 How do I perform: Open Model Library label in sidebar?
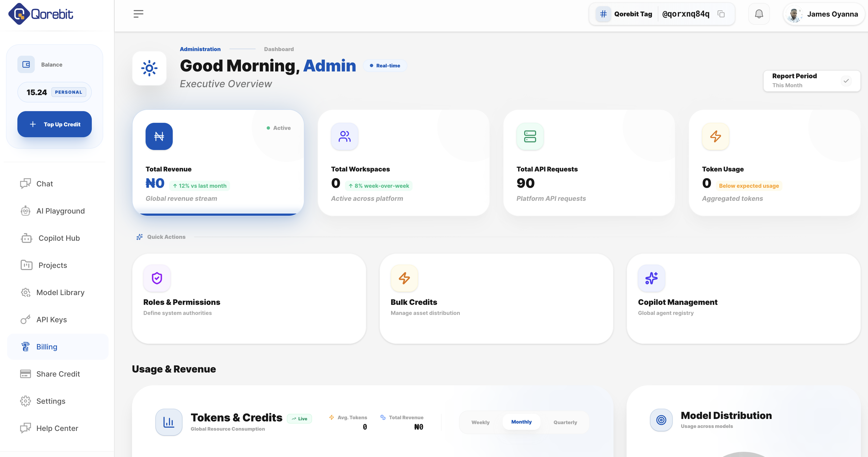[60, 293]
